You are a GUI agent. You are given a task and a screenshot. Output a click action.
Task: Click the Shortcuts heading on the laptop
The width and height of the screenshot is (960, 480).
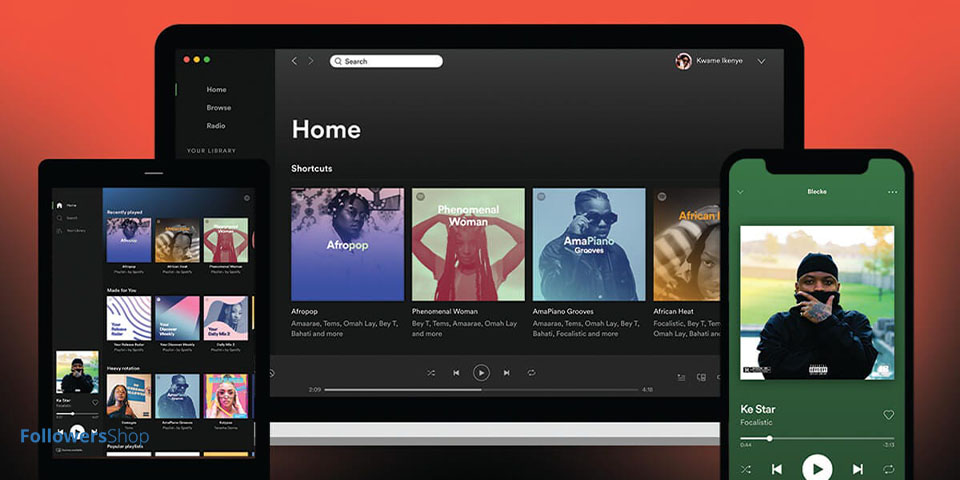pyautogui.click(x=312, y=168)
